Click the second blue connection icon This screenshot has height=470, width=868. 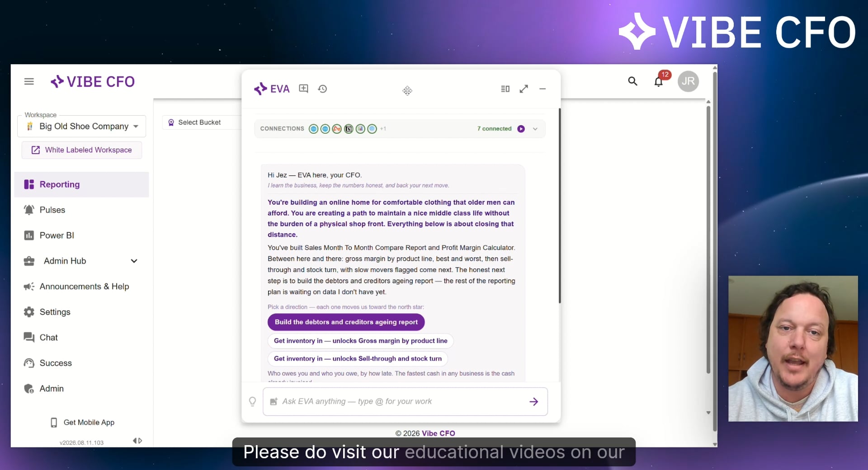[325, 129]
